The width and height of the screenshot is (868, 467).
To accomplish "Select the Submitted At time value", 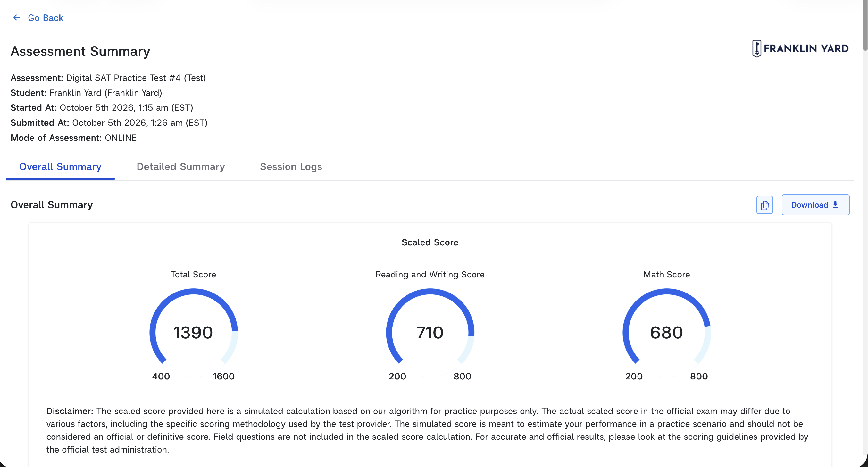I will pos(139,123).
